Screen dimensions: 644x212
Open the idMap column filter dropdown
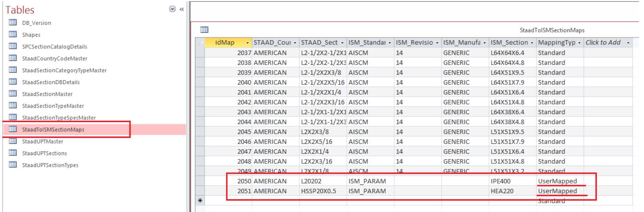(x=247, y=43)
